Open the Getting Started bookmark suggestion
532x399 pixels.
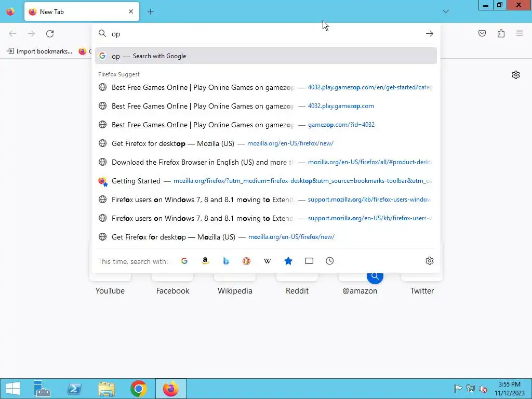click(266, 180)
